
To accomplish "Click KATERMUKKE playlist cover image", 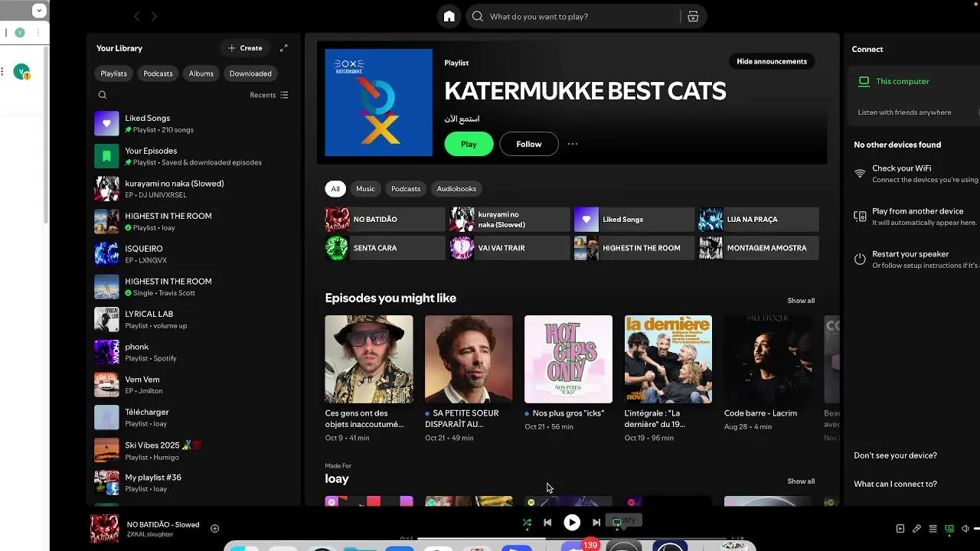I will click(x=378, y=103).
